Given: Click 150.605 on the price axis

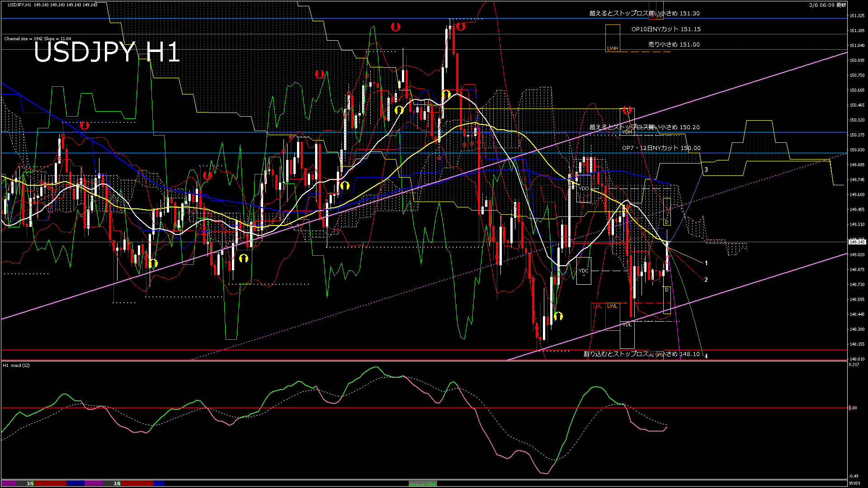Looking at the screenshot, I should point(857,90).
